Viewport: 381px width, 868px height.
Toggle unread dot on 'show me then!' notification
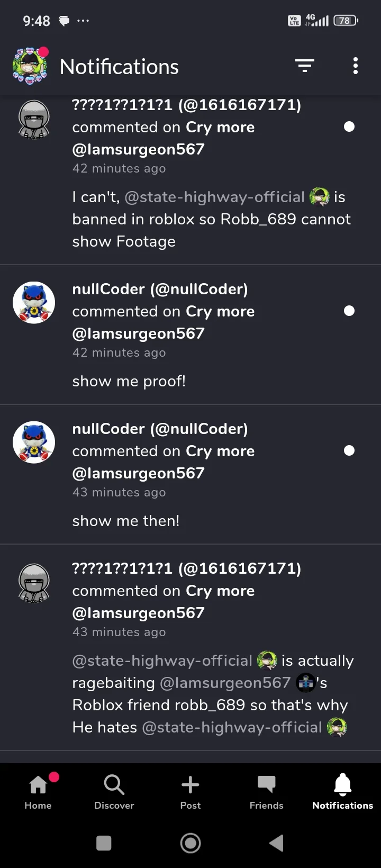tap(349, 450)
